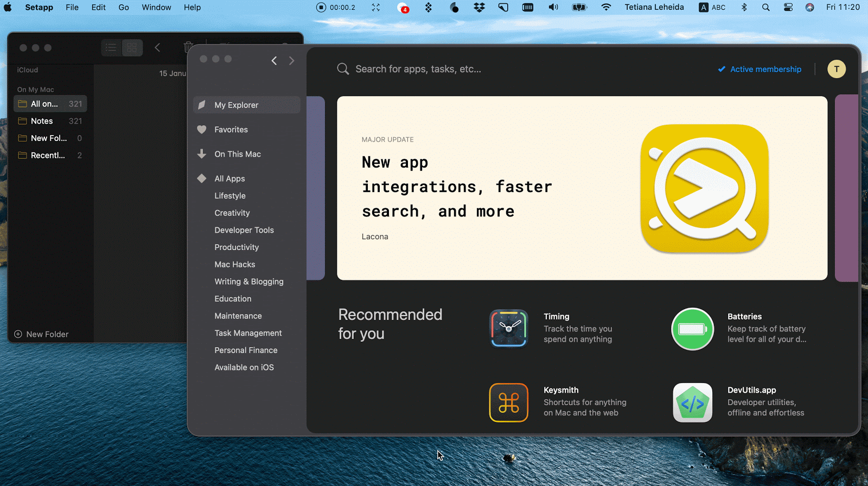Open the Apple menu

click(8, 7)
